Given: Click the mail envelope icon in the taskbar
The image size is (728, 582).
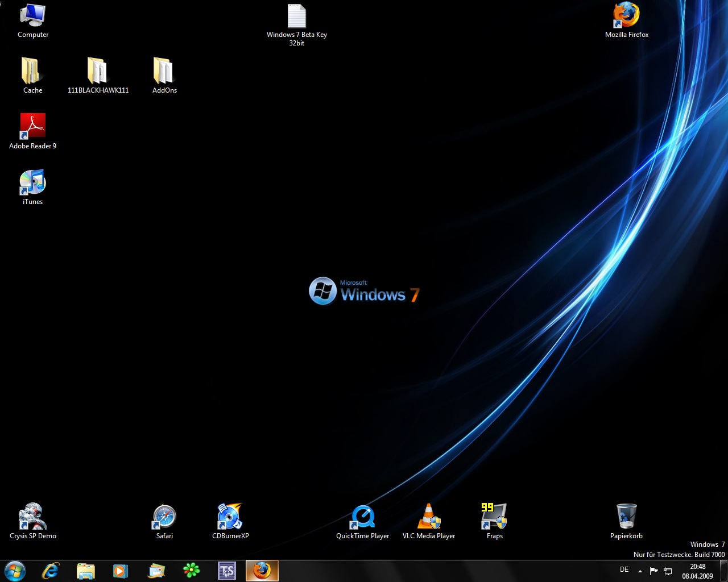Looking at the screenshot, I should tap(156, 571).
